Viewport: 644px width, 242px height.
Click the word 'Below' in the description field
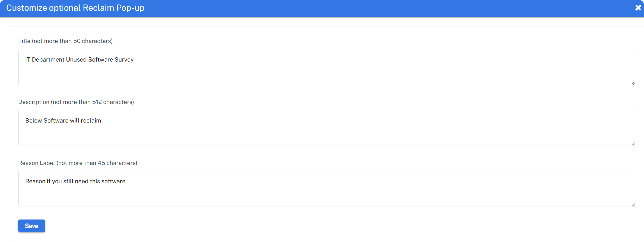pos(34,121)
